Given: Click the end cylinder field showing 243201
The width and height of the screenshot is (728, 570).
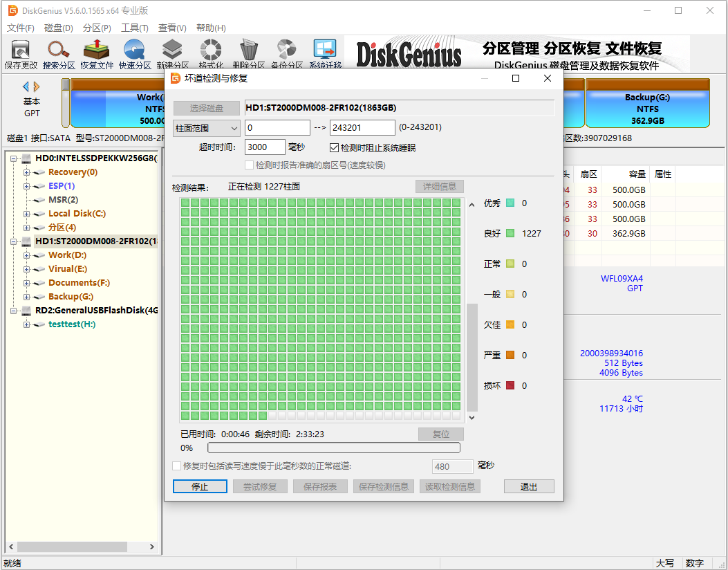Looking at the screenshot, I should [x=362, y=128].
